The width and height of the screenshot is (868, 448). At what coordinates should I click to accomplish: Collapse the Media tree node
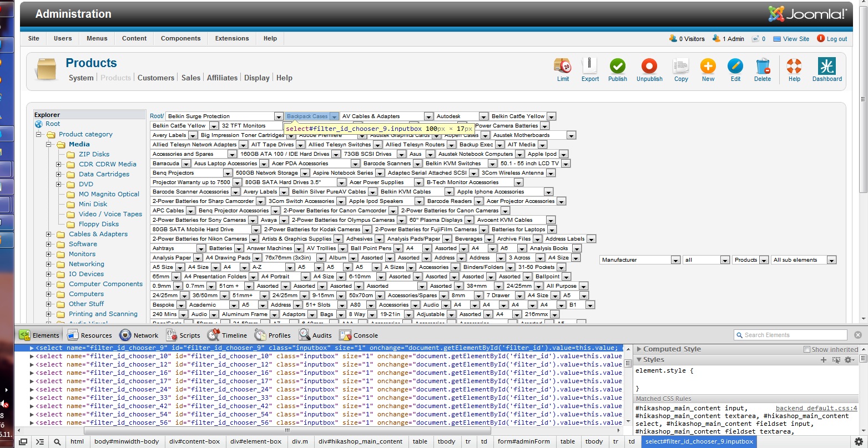click(49, 144)
